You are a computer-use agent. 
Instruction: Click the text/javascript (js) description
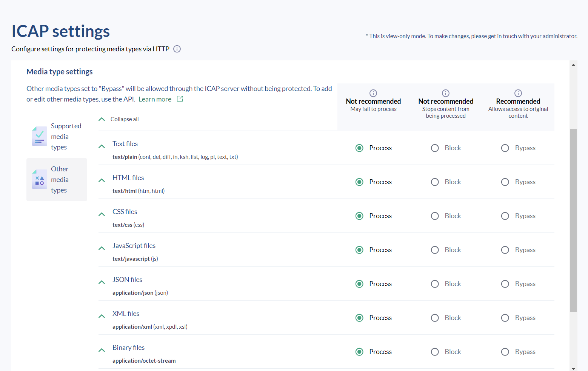click(x=135, y=259)
